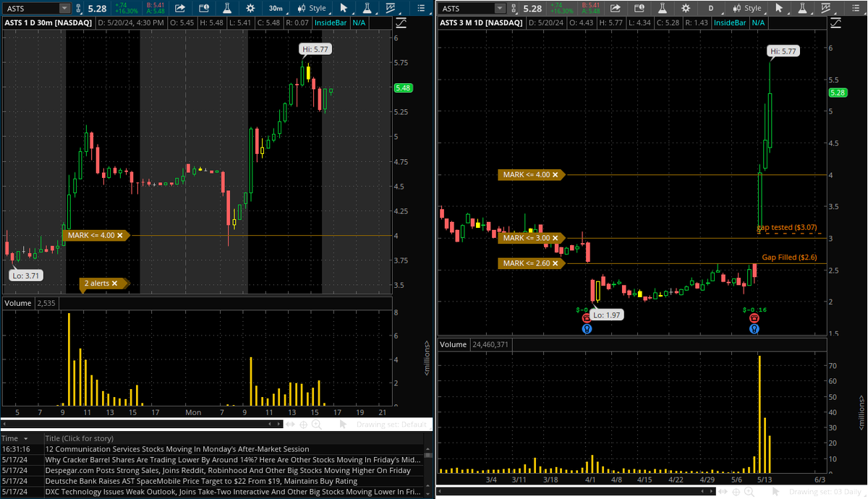Viewport: 868px width, 499px height.
Task: Click the Share icon in right chart toolbar
Action: [x=614, y=8]
